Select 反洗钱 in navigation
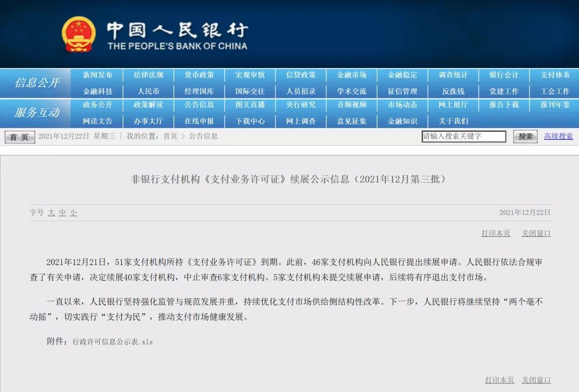 point(454,91)
